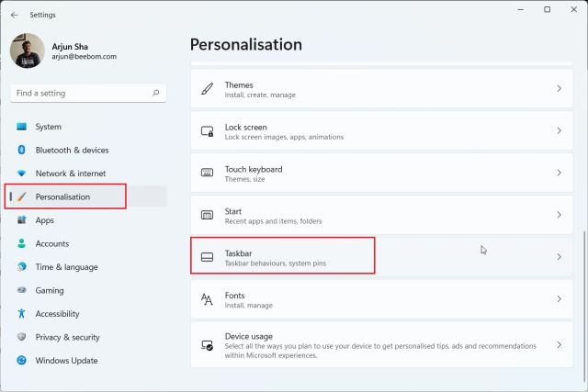Click the Themes pen icon
588x392 pixels.
pos(207,89)
